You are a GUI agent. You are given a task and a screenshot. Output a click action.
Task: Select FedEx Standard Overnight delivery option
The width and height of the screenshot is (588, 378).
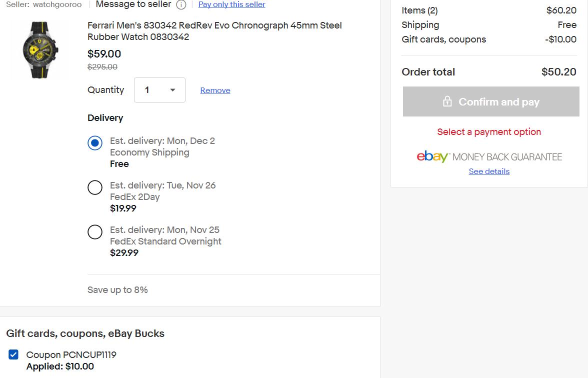coord(95,232)
